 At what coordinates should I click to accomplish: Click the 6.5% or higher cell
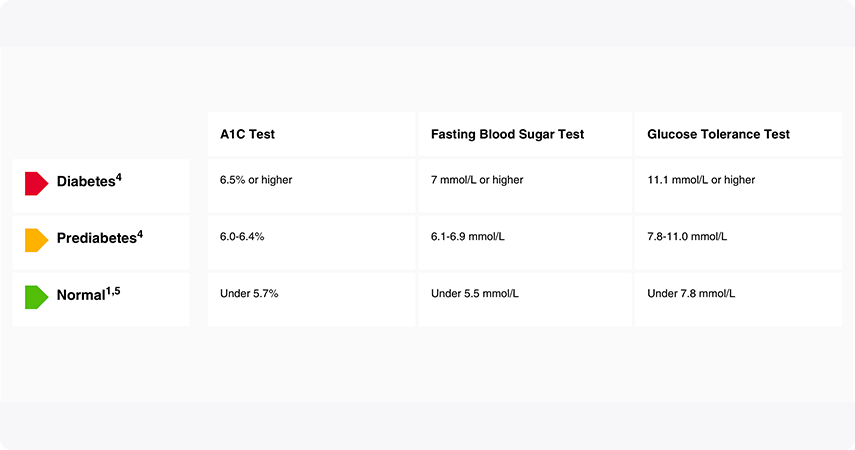coord(311,186)
